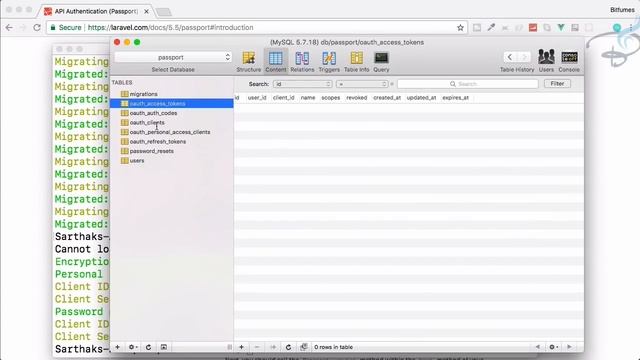Go to next page of rows

(x=569, y=347)
